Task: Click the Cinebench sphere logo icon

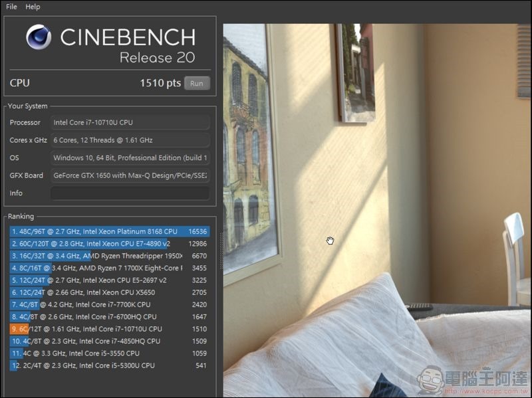Action: [x=39, y=37]
